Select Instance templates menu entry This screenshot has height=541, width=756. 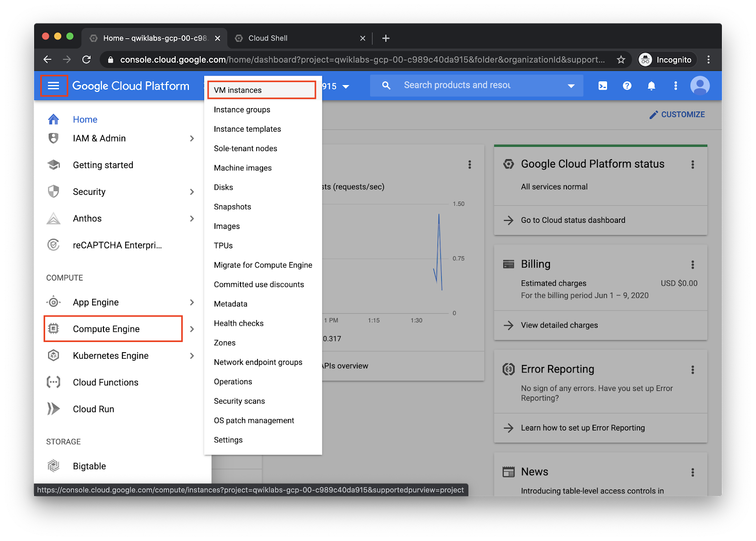[x=247, y=129]
